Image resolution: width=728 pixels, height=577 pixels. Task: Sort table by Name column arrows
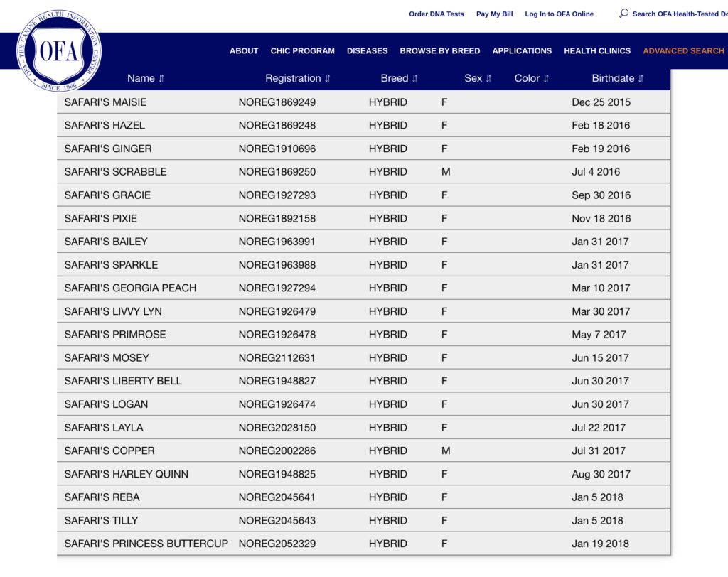tap(161, 78)
